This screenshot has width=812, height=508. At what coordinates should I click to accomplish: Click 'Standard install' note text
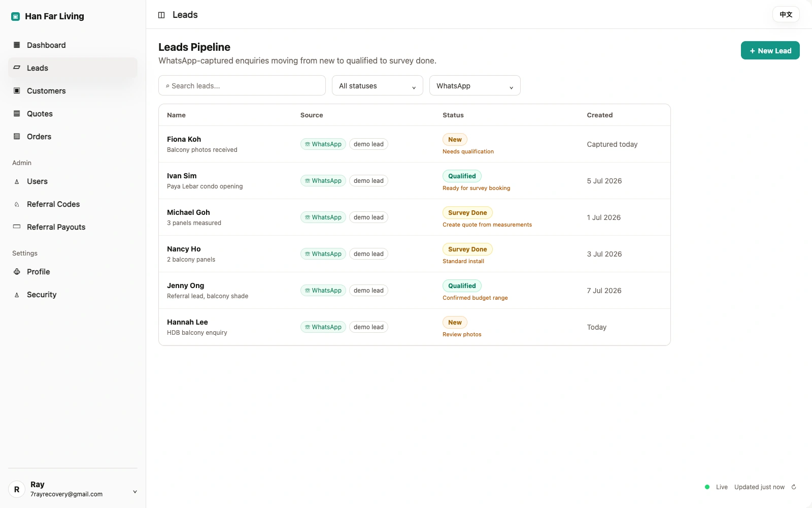[x=463, y=261]
